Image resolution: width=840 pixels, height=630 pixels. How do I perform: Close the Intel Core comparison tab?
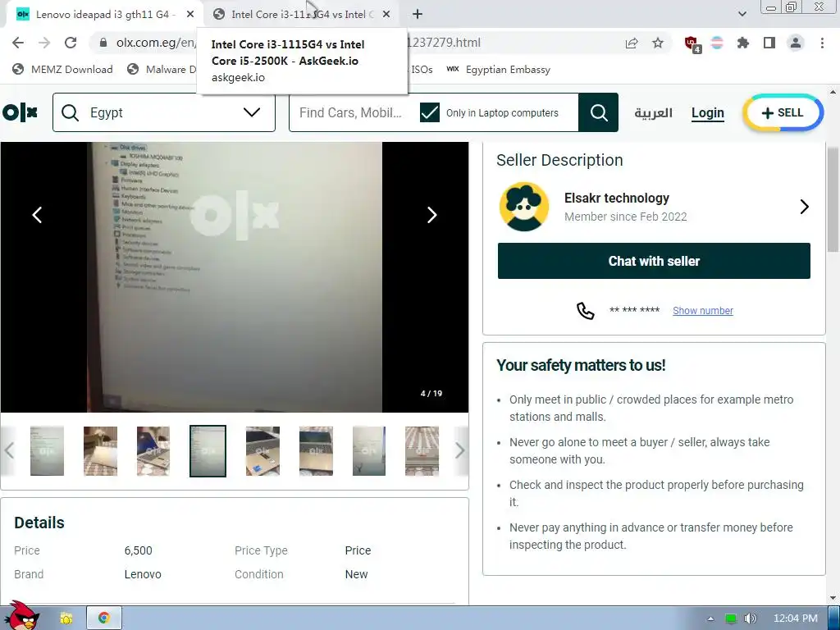click(386, 15)
